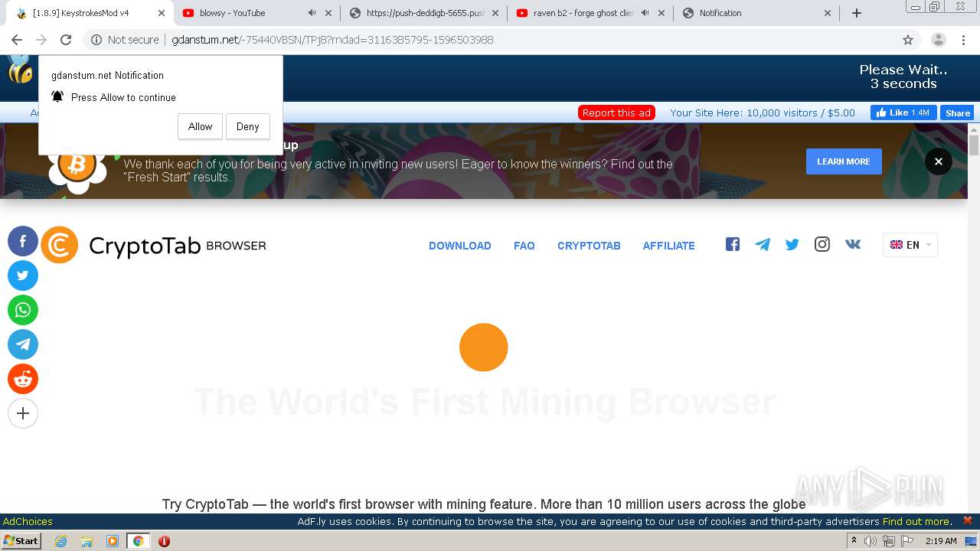Open the DOWNLOAD menu link
980x551 pixels.
point(460,246)
